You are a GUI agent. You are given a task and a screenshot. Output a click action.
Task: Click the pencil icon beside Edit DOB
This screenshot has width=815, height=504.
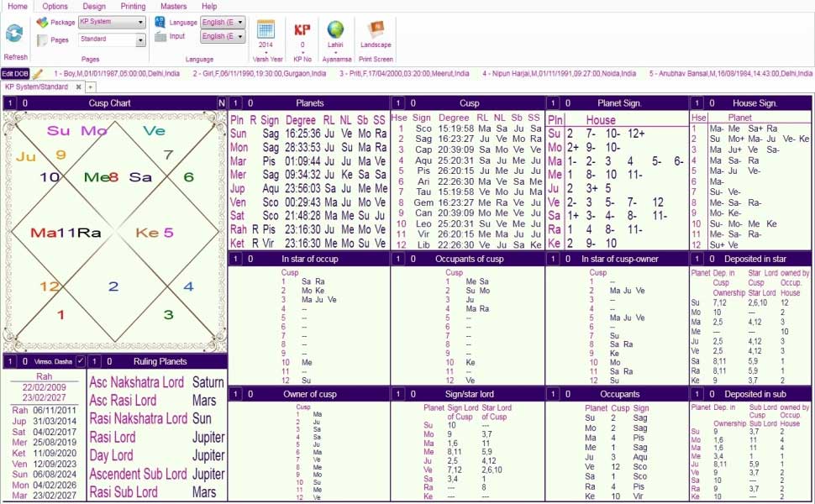[37, 74]
